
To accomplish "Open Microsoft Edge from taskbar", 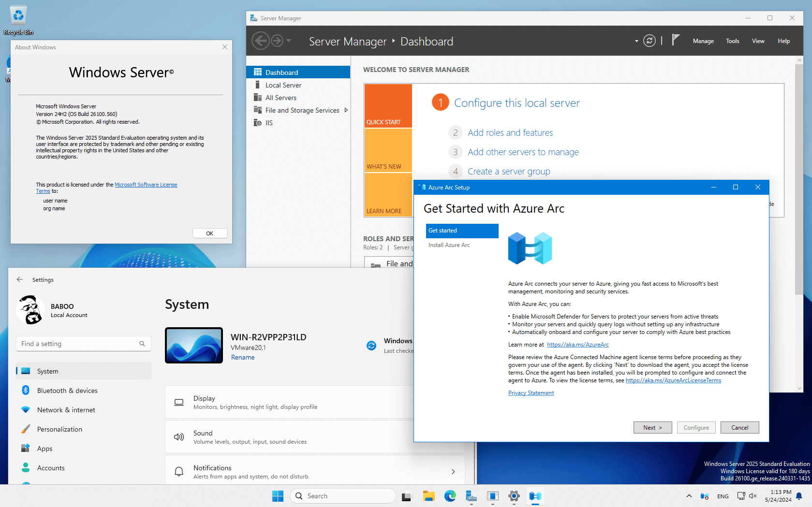I will (x=450, y=496).
